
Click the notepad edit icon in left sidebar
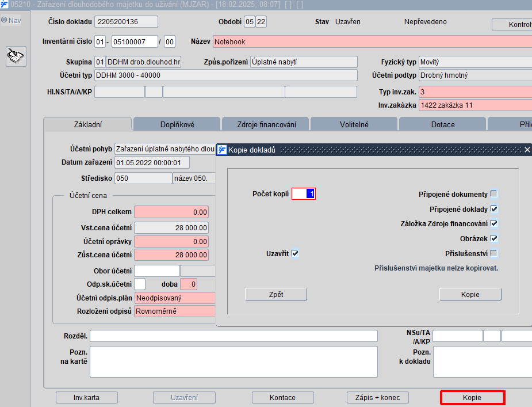(16, 56)
